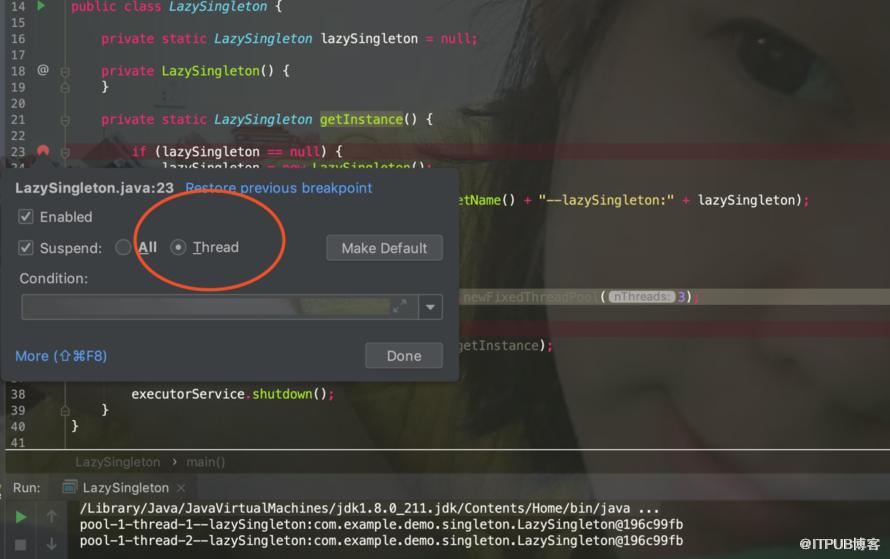Viewport: 890px width, 559px height.
Task: Select the LazySingleton run tab
Action: pyautogui.click(x=125, y=487)
